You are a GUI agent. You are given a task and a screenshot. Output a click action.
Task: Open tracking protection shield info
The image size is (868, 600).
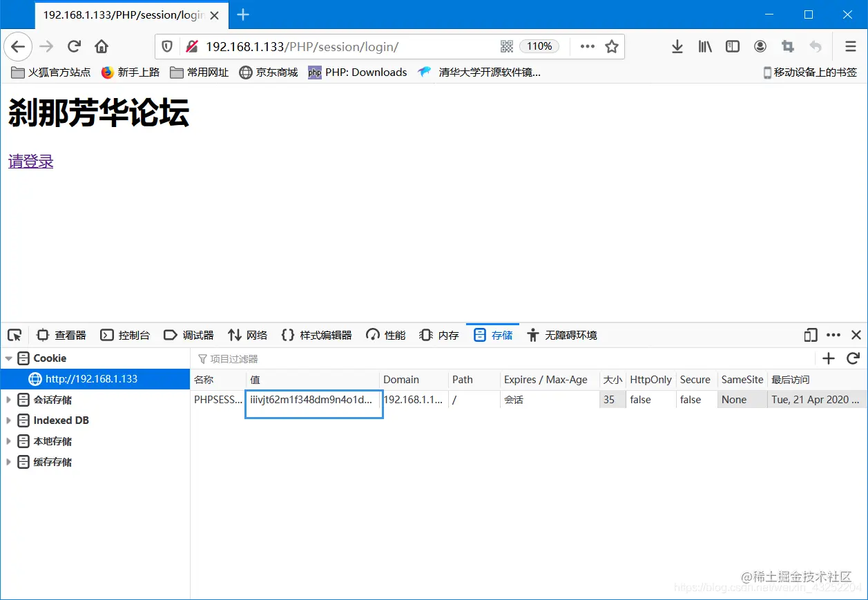(167, 46)
